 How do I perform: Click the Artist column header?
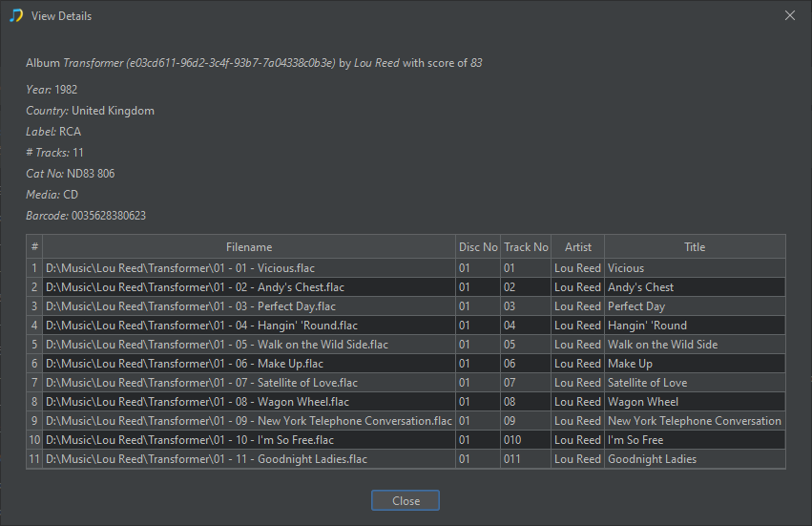coord(577,247)
